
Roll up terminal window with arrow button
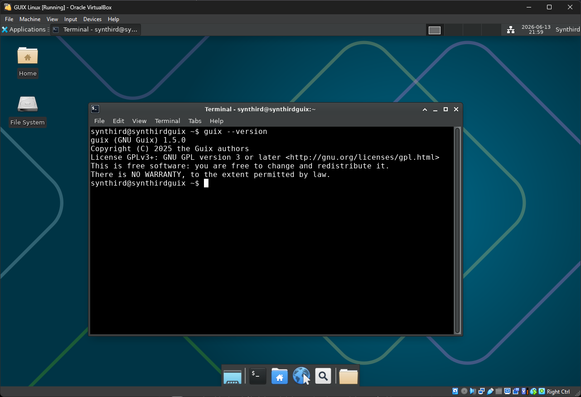click(425, 109)
